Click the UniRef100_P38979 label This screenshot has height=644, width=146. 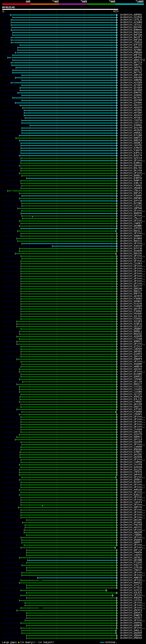131,151
